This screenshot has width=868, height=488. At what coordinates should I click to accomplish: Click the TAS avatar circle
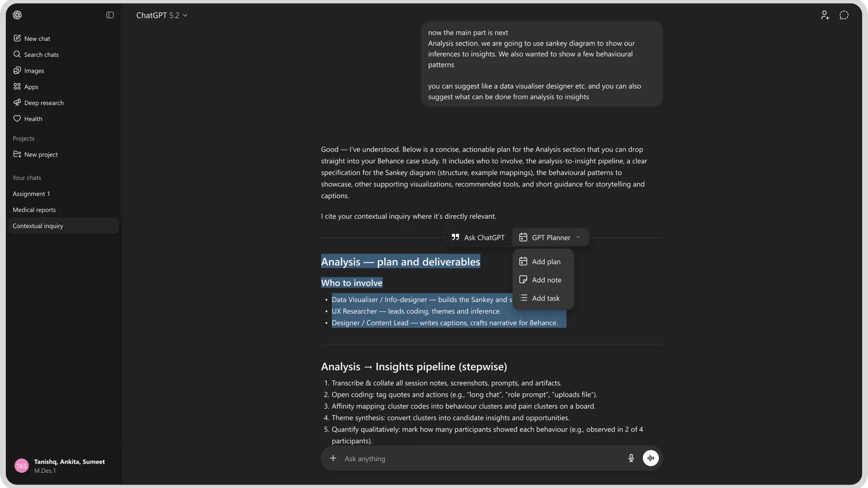pos(22,466)
